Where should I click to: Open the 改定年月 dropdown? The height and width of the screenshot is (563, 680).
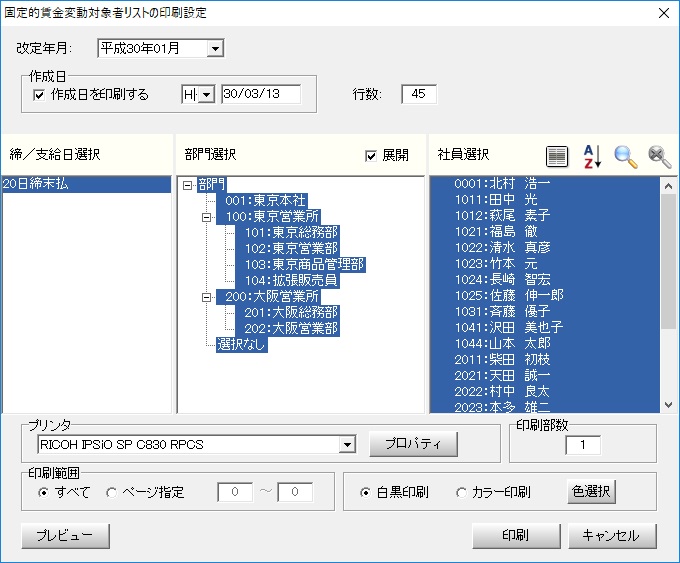215,49
